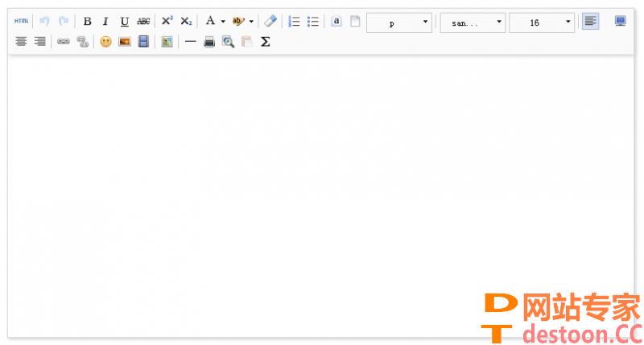Toggle bold formatting
Viewport: 644px width, 345px height.
(87, 22)
